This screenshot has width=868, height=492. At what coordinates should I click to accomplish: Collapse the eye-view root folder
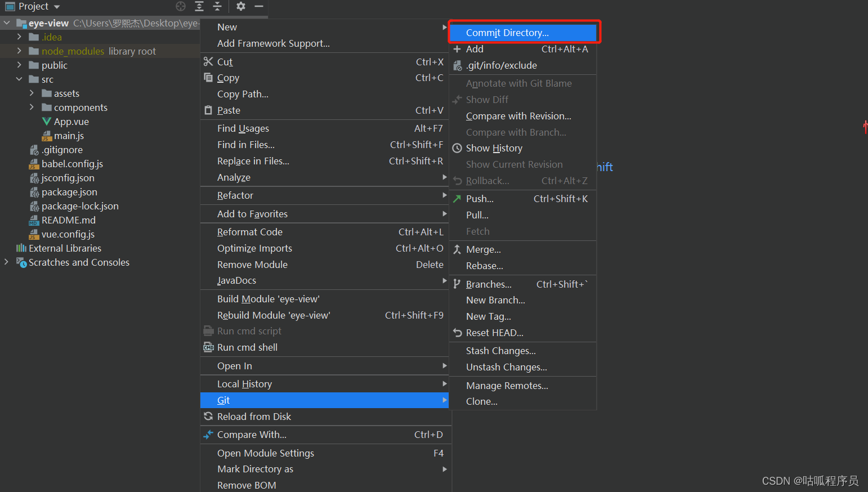point(7,23)
